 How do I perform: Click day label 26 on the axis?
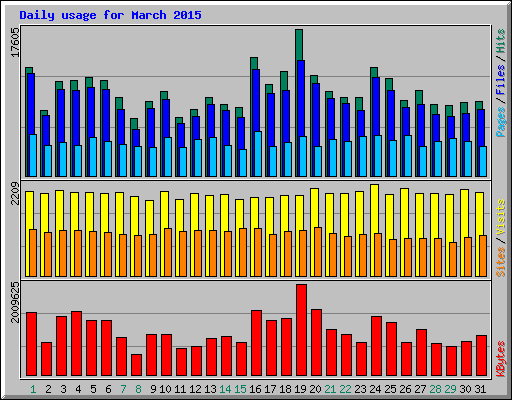[405, 389]
